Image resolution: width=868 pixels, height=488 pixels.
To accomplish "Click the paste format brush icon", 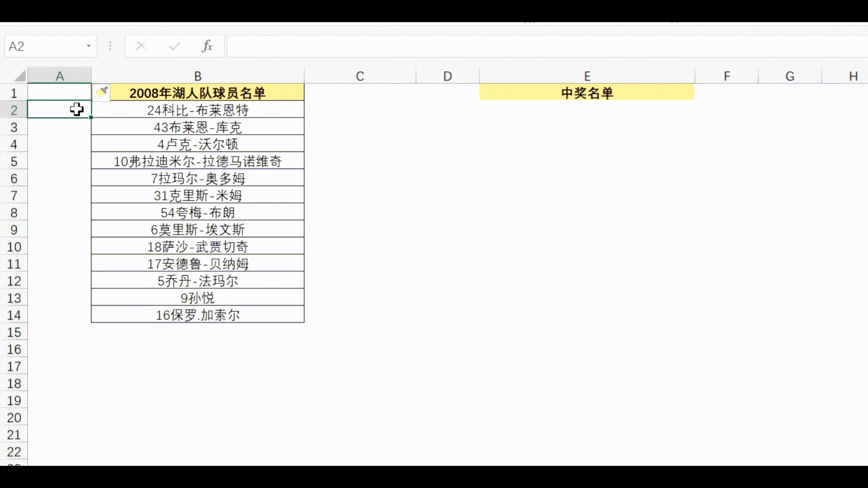I will point(102,92).
